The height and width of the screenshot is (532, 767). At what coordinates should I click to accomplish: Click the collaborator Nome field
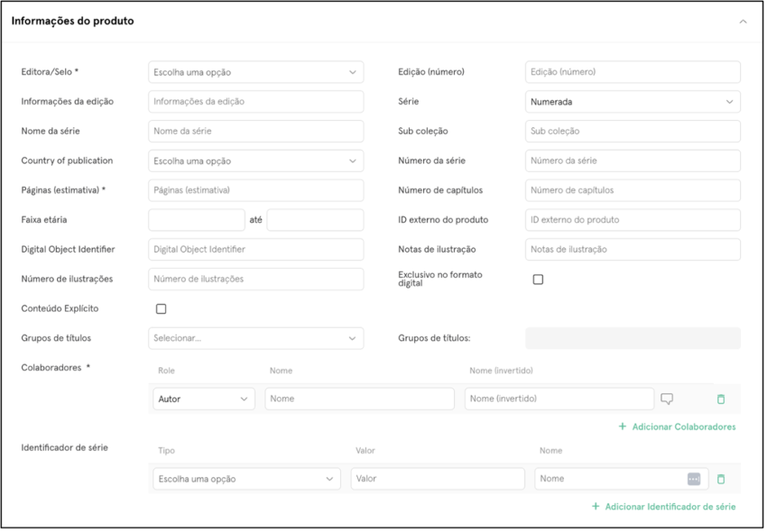coord(359,399)
